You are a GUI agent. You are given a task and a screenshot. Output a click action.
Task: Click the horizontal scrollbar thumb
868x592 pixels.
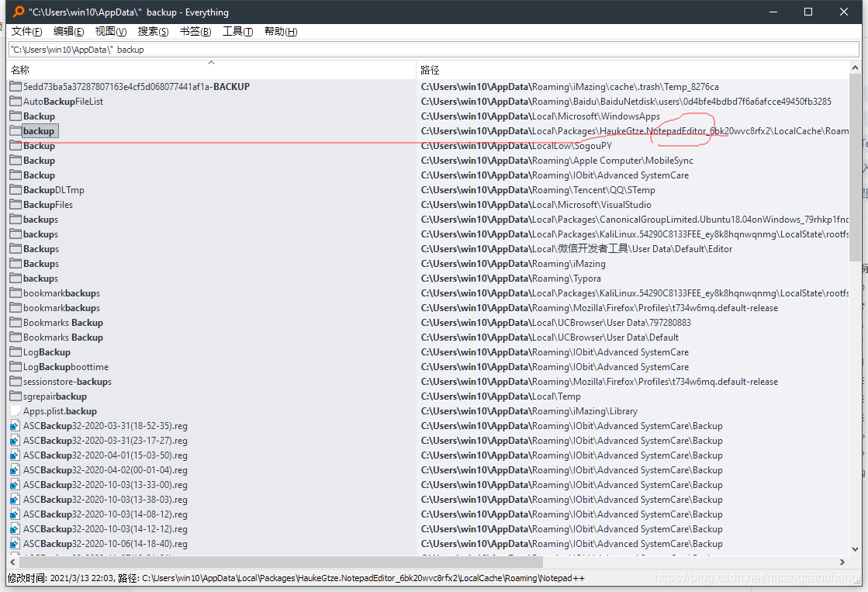281,562
